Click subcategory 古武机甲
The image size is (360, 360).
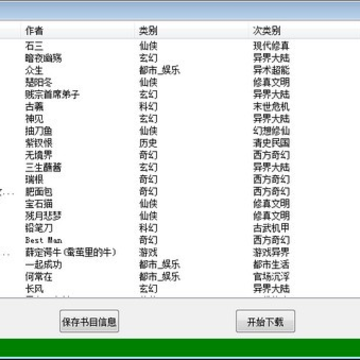[x=271, y=228]
